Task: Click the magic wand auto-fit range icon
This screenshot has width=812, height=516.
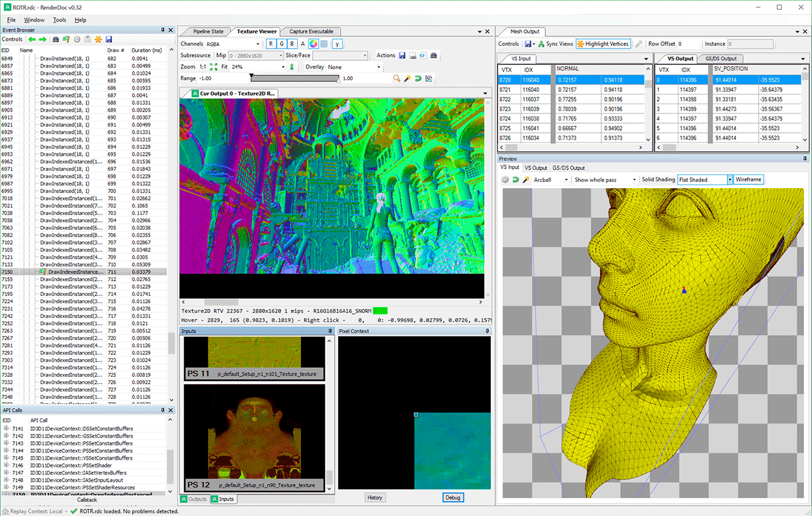Action: 408,78
